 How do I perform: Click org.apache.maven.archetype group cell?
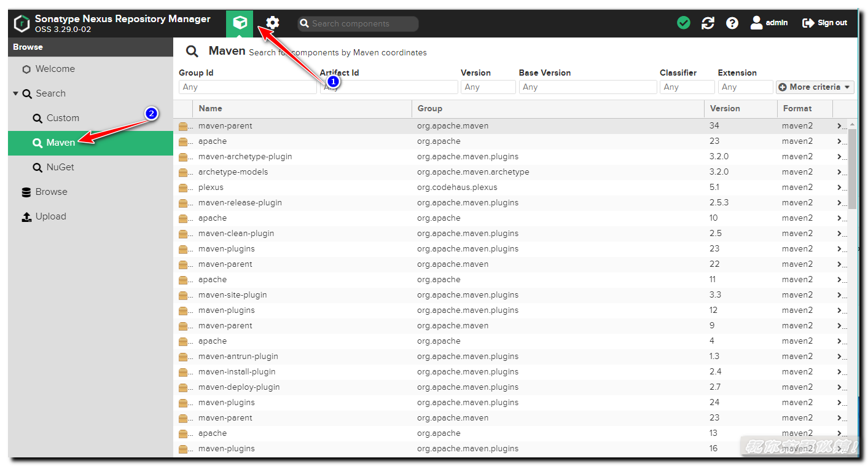(473, 172)
